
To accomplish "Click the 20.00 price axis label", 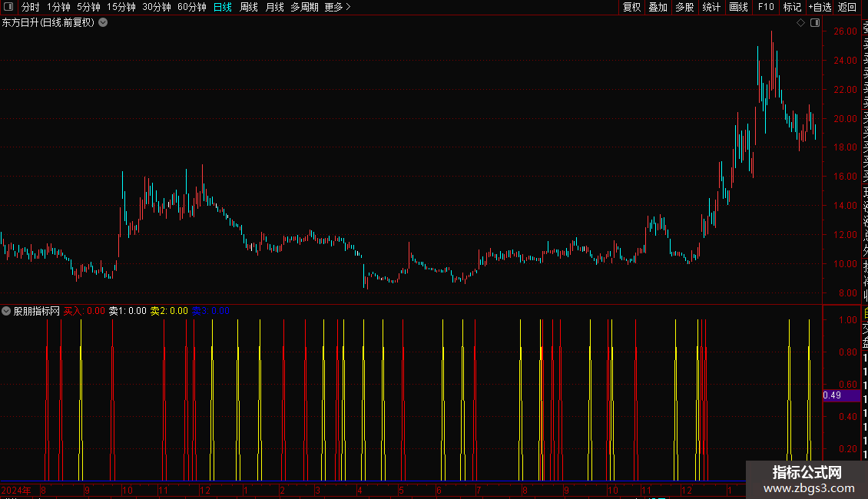I will (845, 118).
